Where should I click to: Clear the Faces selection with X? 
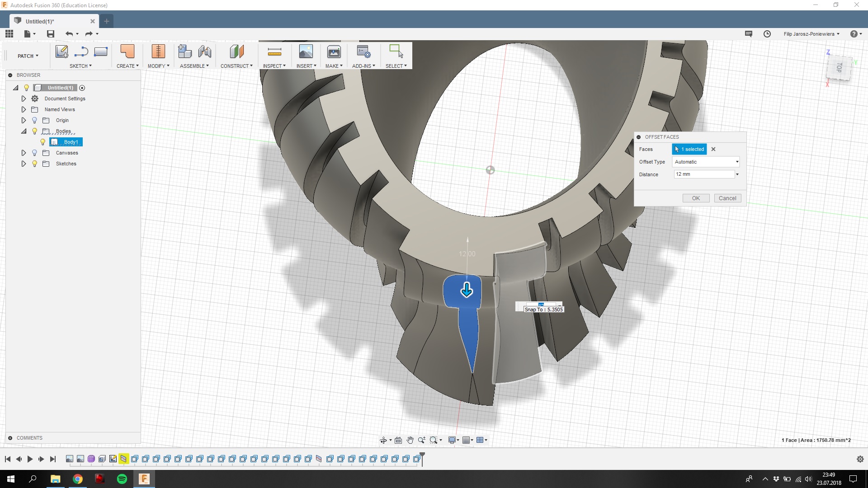pyautogui.click(x=713, y=149)
